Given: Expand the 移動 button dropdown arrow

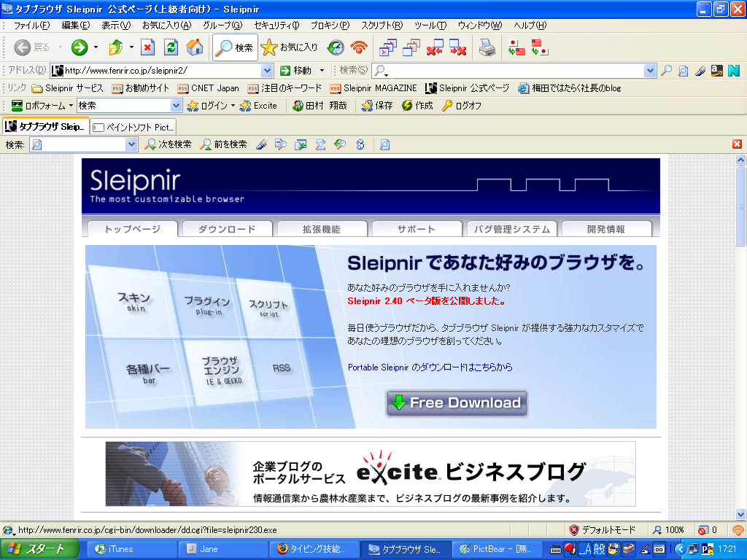Looking at the screenshot, I should pyautogui.click(x=322, y=71).
